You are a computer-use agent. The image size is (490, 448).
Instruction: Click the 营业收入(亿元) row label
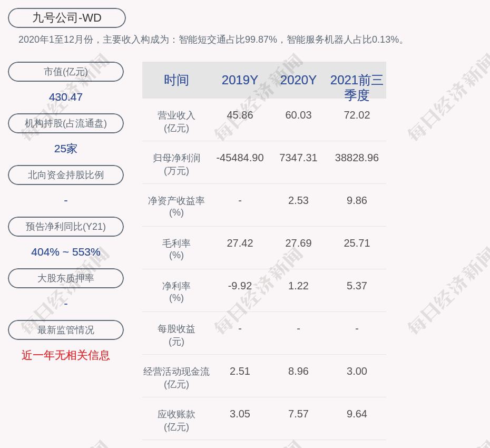click(177, 121)
